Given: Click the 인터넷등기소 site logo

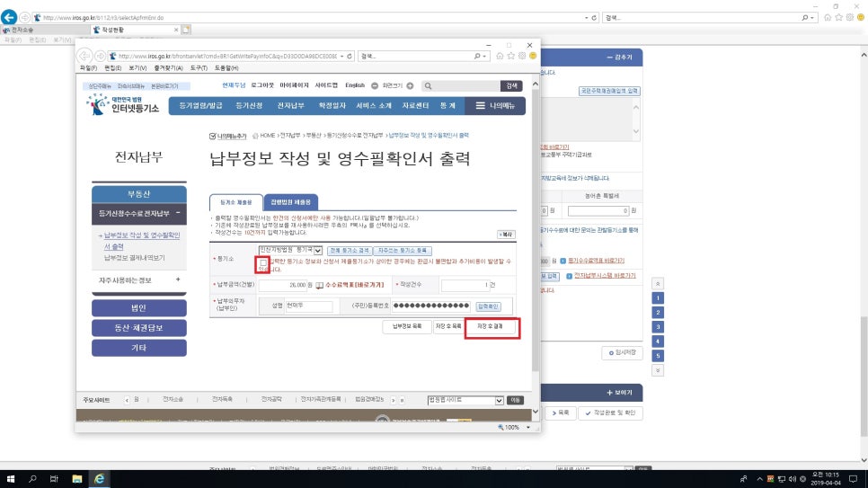Looking at the screenshot, I should point(123,104).
